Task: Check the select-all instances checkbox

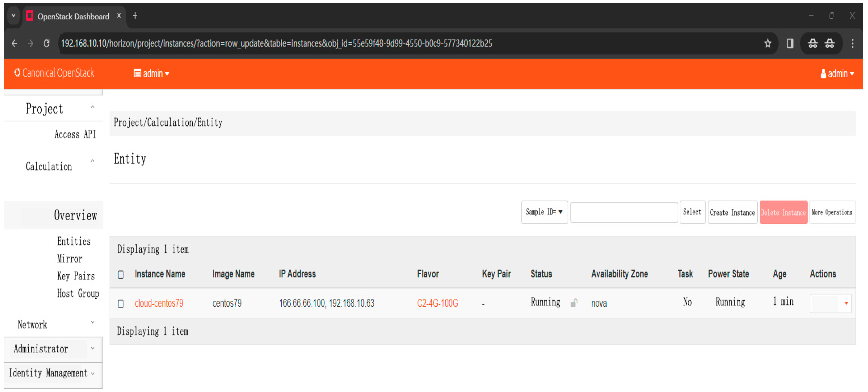Action: point(121,274)
